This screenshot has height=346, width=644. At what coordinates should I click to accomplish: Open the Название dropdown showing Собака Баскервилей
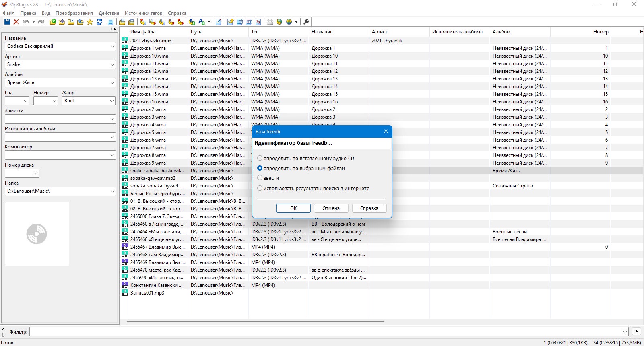click(112, 46)
